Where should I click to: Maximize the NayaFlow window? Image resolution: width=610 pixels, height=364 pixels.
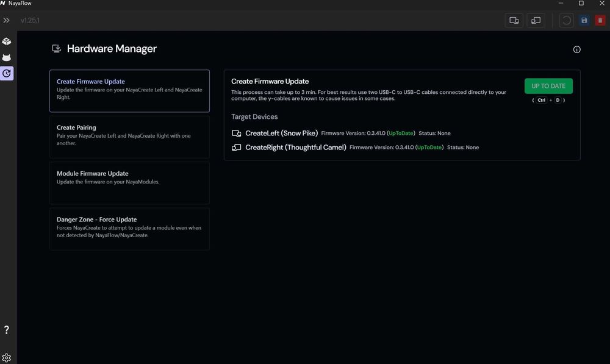click(581, 3)
